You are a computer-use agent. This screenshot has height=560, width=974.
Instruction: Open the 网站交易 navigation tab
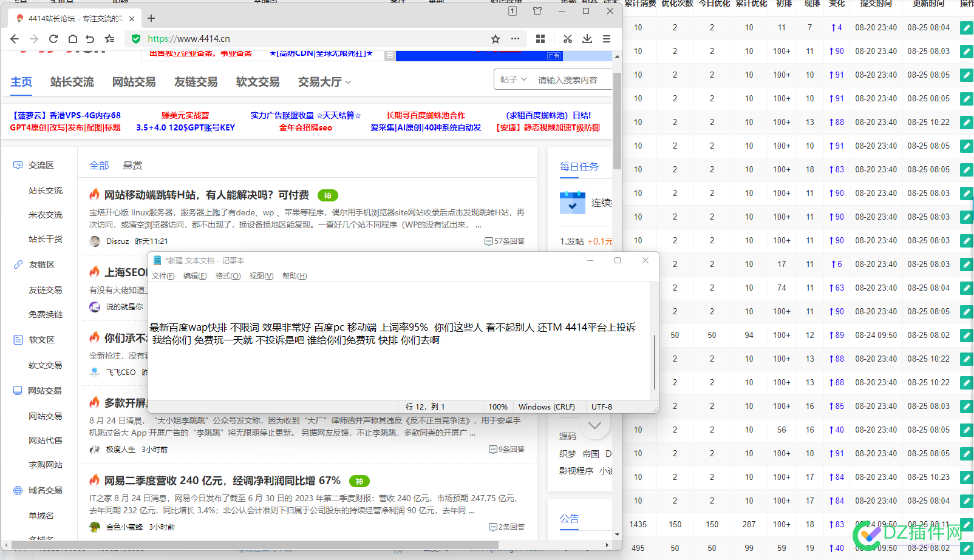(x=134, y=82)
